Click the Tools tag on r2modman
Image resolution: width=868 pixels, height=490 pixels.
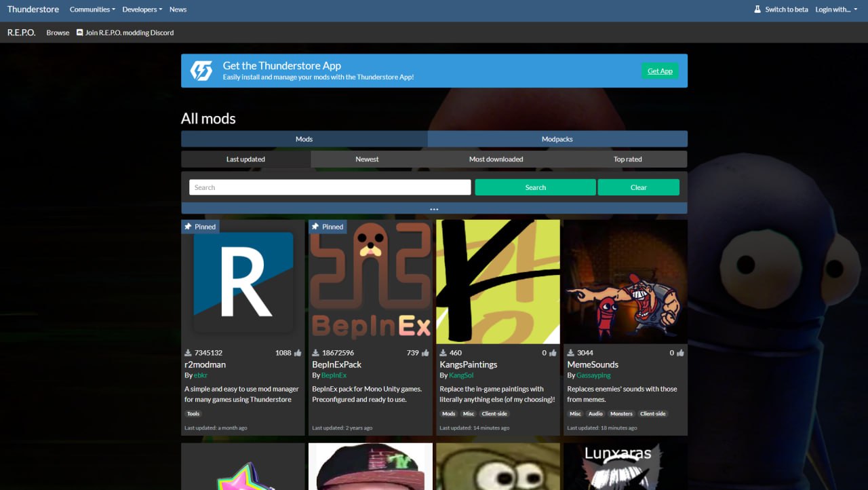coord(193,413)
